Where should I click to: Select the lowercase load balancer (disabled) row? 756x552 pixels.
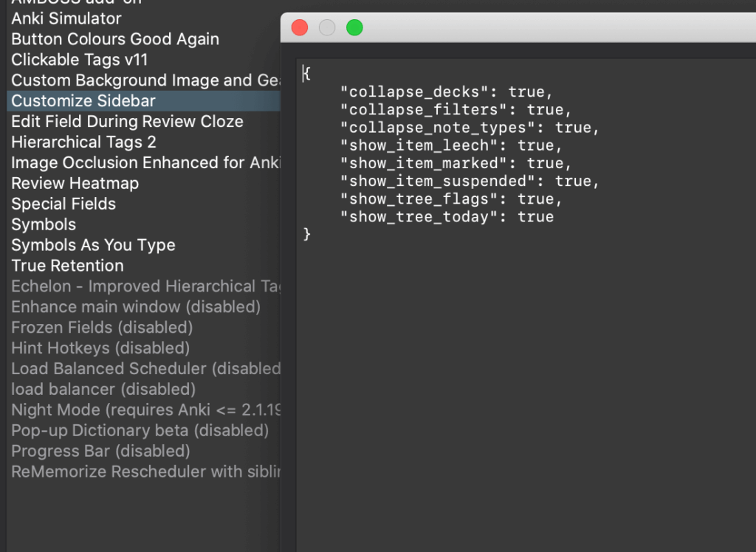(x=144, y=390)
